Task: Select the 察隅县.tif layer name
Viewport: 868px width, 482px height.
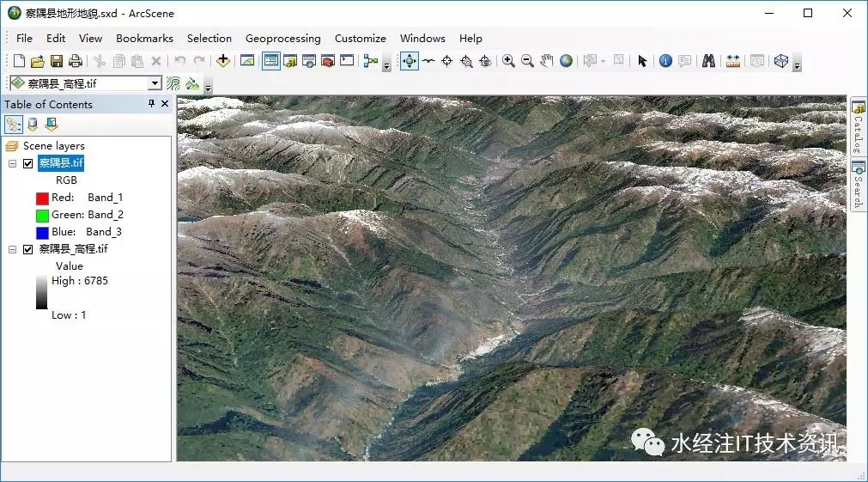Action: pyautogui.click(x=61, y=163)
